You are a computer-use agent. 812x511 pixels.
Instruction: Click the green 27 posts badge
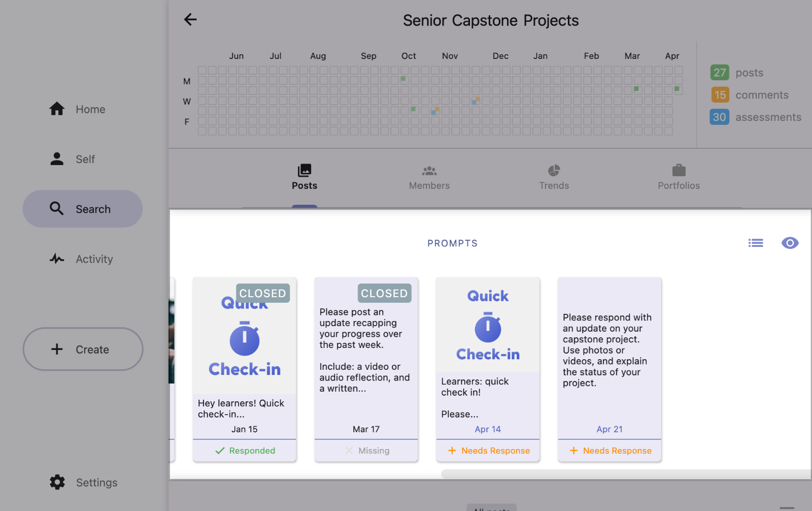click(720, 73)
